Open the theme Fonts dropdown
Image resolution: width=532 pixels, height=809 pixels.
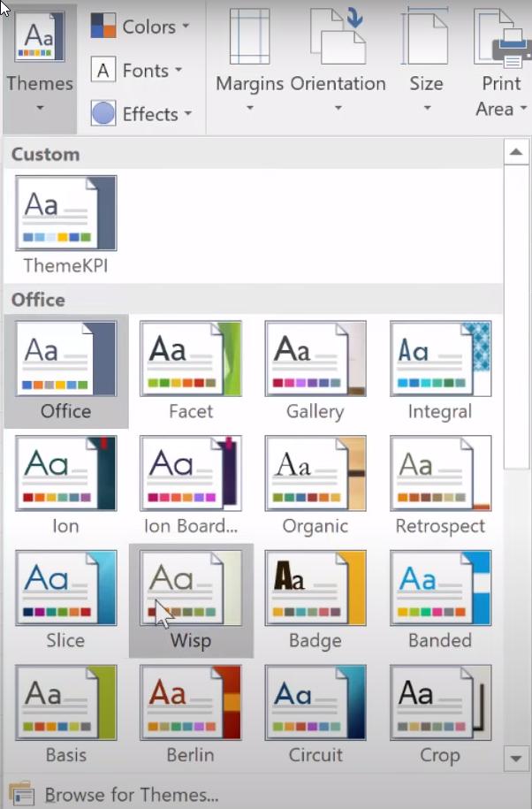[136, 70]
